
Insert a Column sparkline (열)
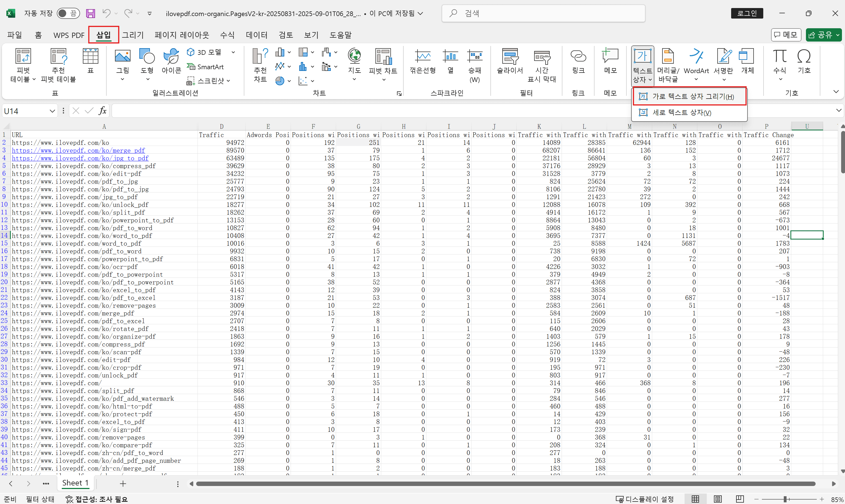tap(450, 61)
